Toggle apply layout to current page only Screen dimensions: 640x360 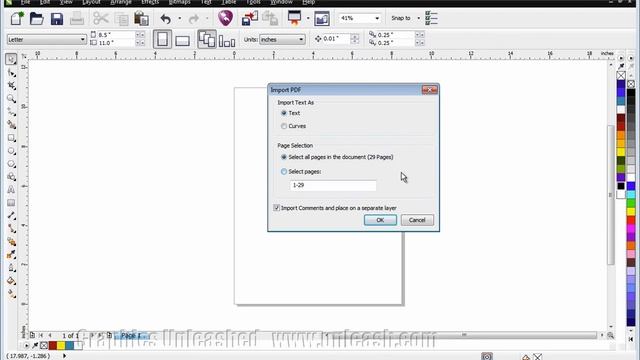227,40
